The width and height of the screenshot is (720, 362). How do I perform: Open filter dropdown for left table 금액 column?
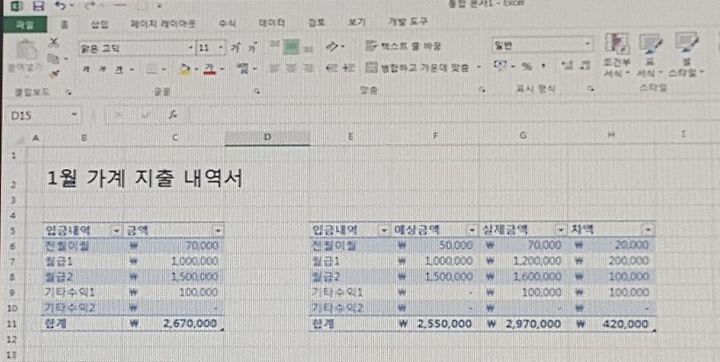coord(218,230)
